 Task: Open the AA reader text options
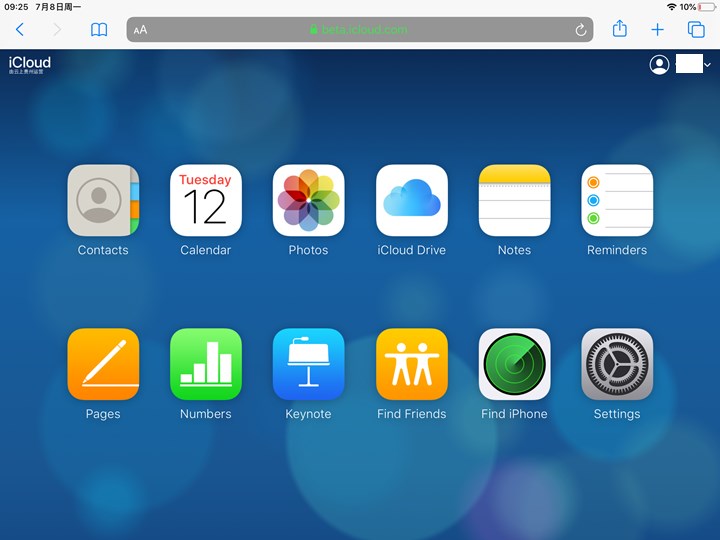pyautogui.click(x=140, y=30)
